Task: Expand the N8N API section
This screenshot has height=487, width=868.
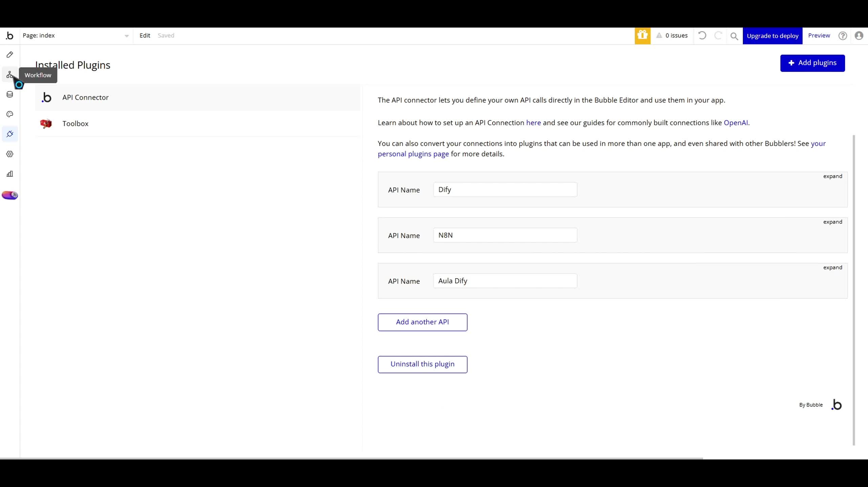Action: pyautogui.click(x=832, y=222)
